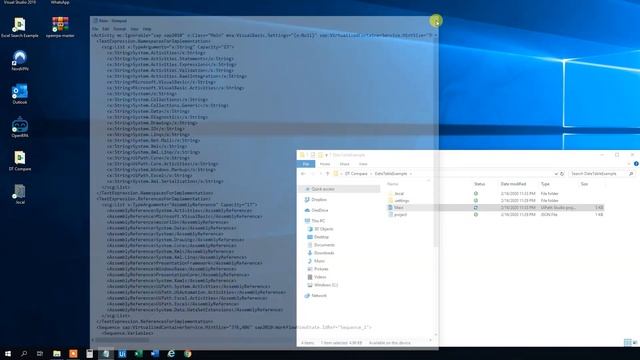Select the .settings folder in file list

402,200
